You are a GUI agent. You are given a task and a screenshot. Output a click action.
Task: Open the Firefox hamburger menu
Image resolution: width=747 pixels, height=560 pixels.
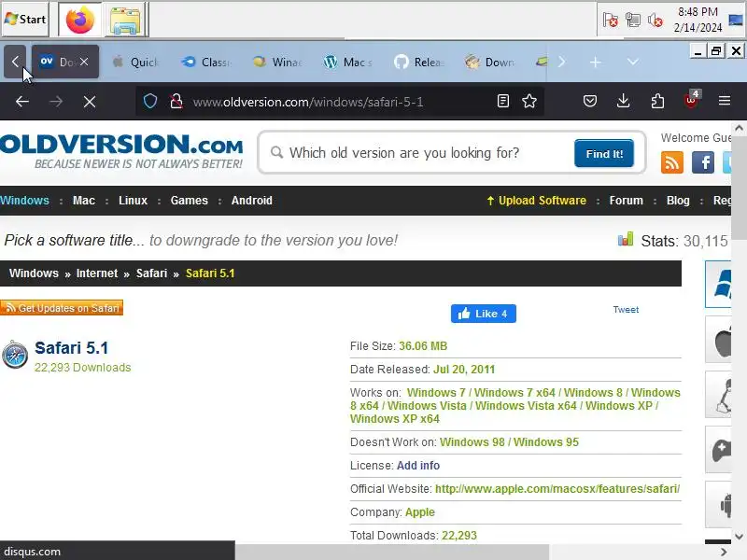(725, 101)
